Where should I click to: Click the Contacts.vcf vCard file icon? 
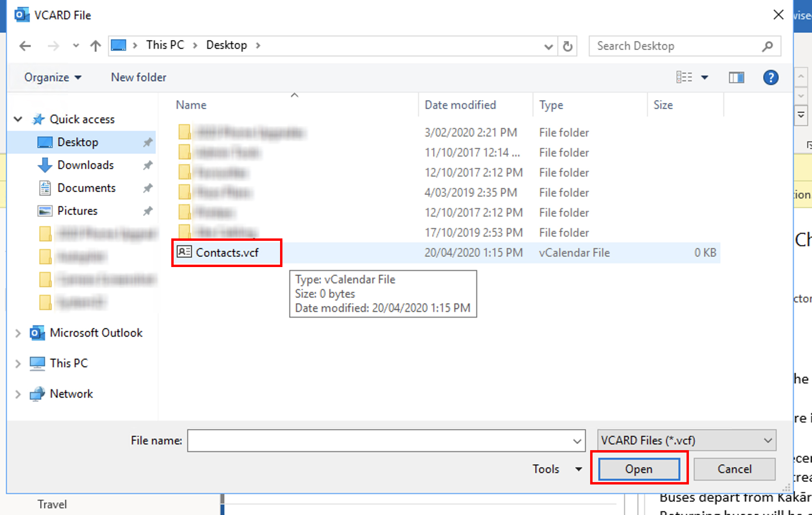(184, 252)
